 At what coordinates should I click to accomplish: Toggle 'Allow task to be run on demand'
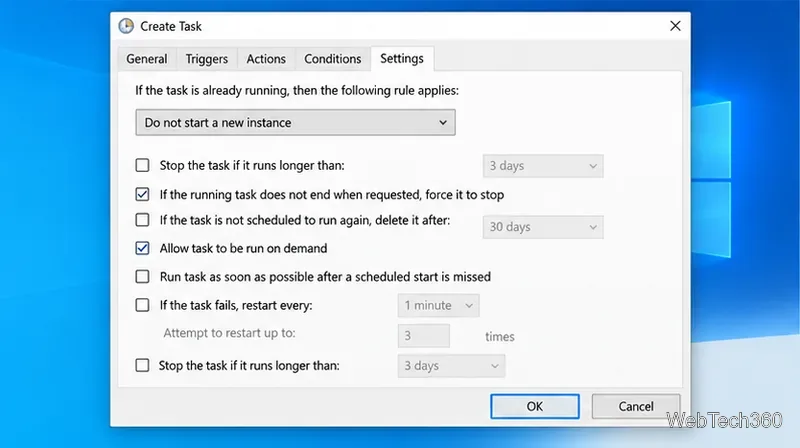pos(142,248)
